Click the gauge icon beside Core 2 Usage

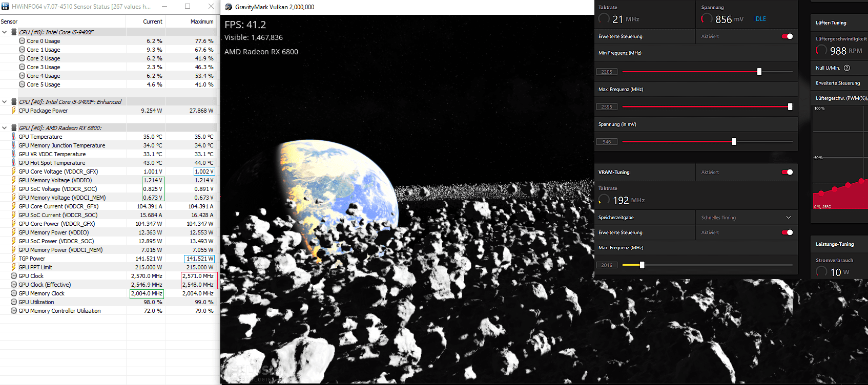[22, 58]
